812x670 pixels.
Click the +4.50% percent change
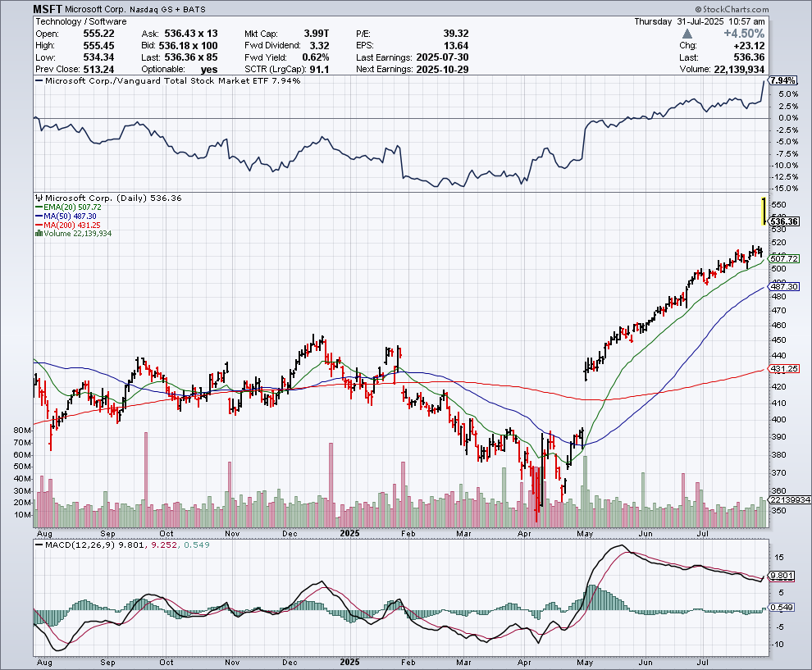(x=744, y=34)
